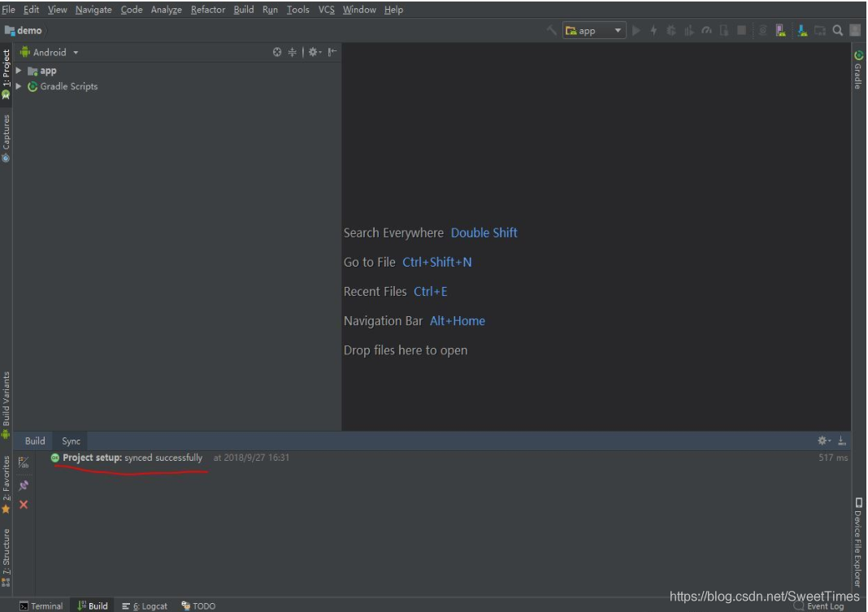The width and height of the screenshot is (868, 612).
Task: Toggle the 1: Project side tab
Action: [x=6, y=74]
